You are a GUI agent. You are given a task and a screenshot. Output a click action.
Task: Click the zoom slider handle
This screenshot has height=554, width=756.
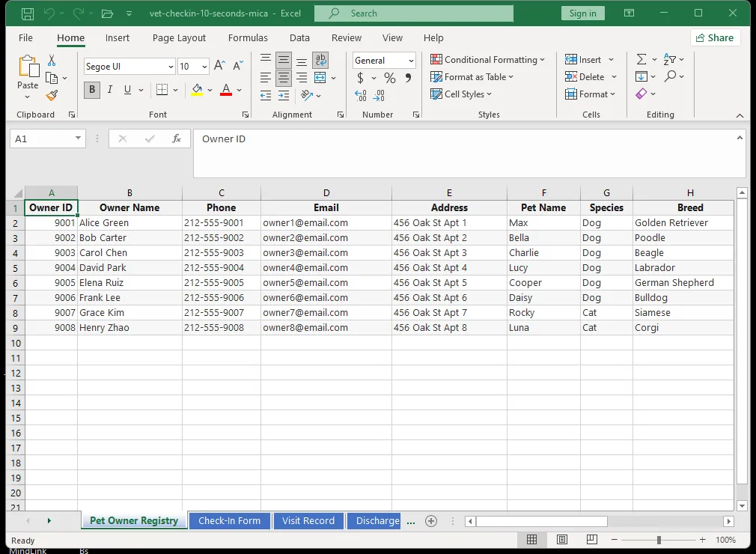[659, 540]
